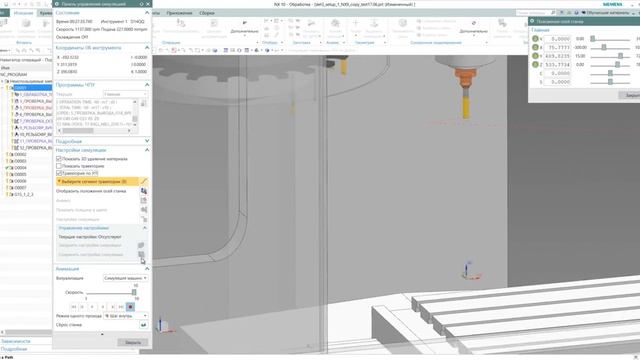This screenshot has height=360, width=640.
Task: Click 'Закрыть' in simulation control panel
Action: [133, 342]
